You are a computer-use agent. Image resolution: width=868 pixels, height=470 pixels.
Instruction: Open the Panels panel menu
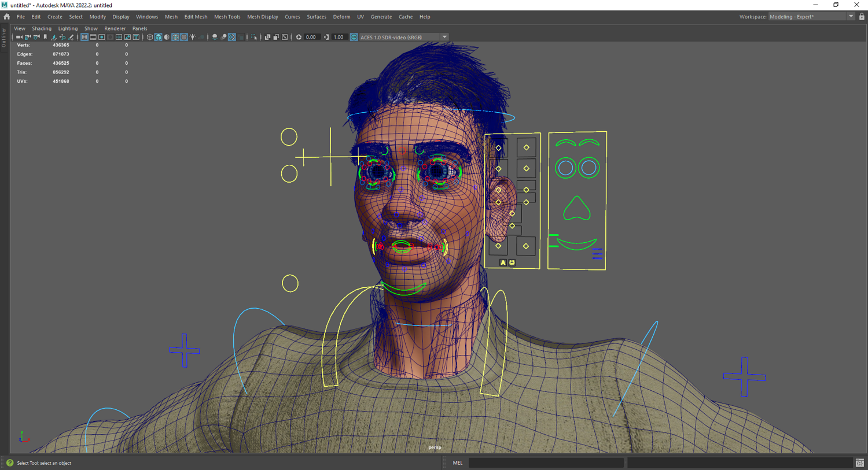pyautogui.click(x=139, y=28)
